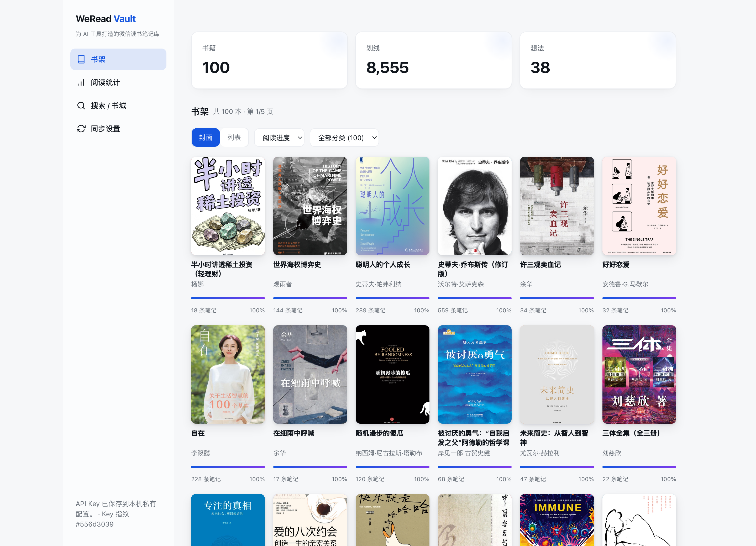Open the 爱的八次约会 book cover

coord(310,520)
